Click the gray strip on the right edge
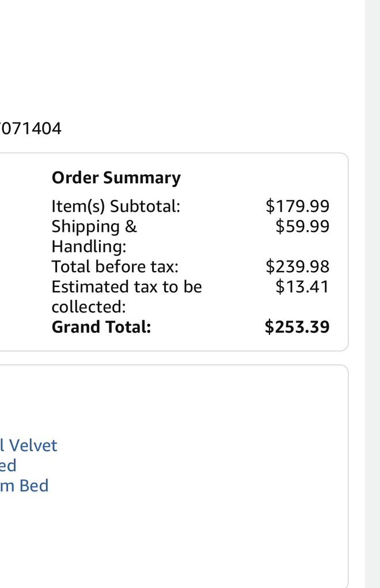Image resolution: width=380 pixels, height=588 pixels. pos(372,288)
